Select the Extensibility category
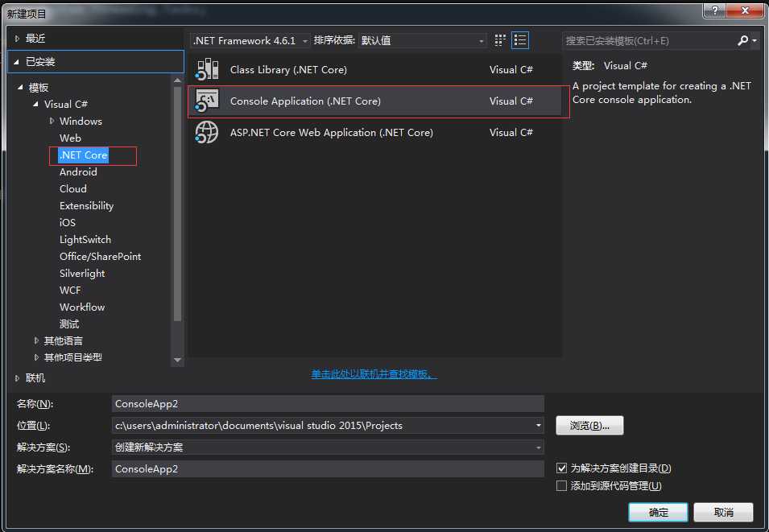 [x=86, y=205]
